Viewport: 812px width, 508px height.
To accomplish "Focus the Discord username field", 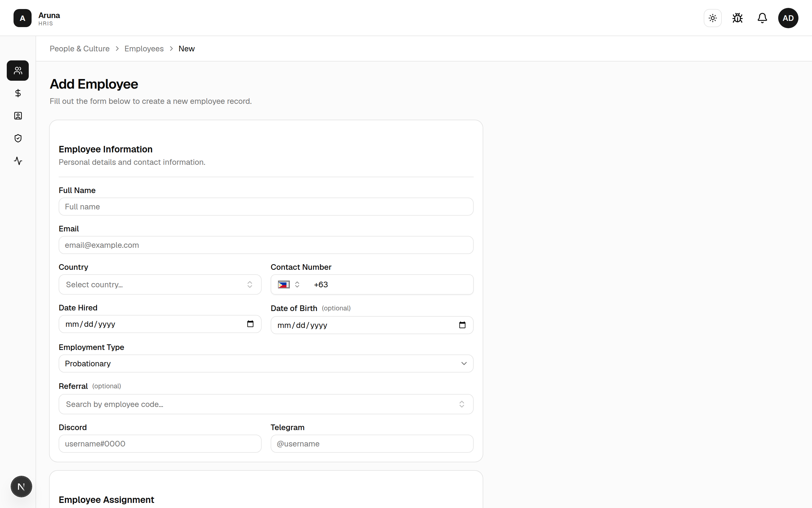I will (160, 444).
